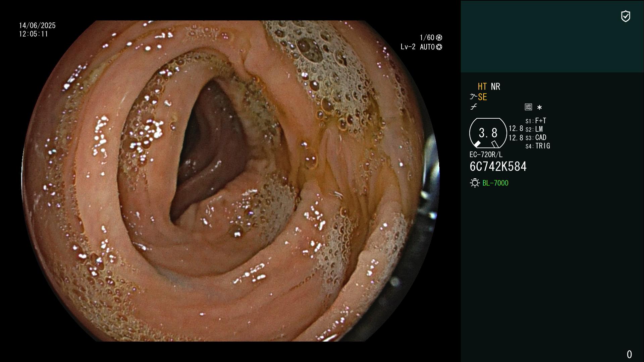Image resolution: width=644 pixels, height=362 pixels.
Task: Click the light source lamp icon
Action: [x=475, y=183]
